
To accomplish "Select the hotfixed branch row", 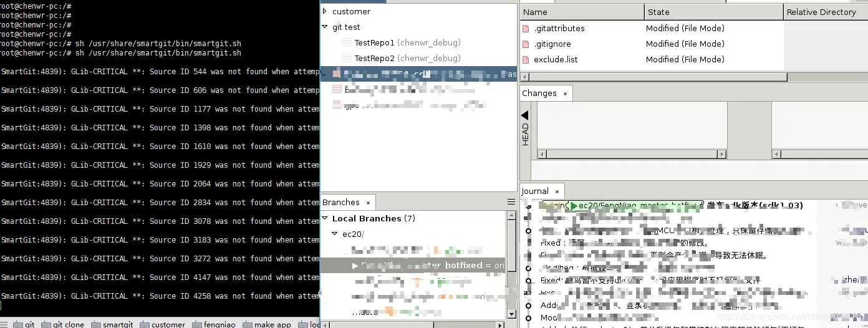I will click(x=413, y=265).
